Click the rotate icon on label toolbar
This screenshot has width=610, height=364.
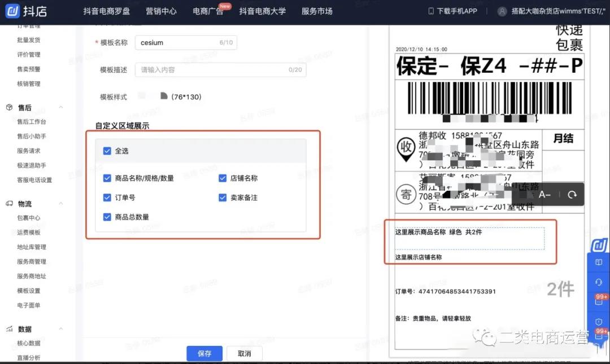[572, 195]
